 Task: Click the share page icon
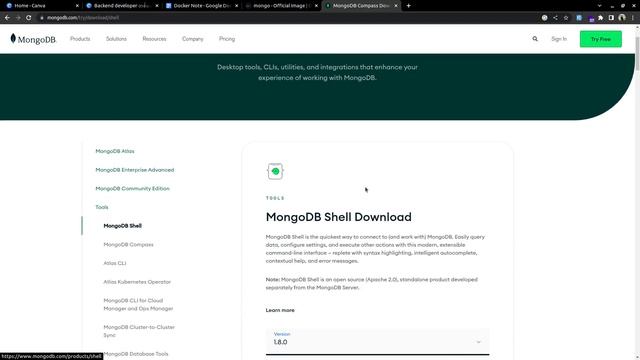[x=555, y=18]
